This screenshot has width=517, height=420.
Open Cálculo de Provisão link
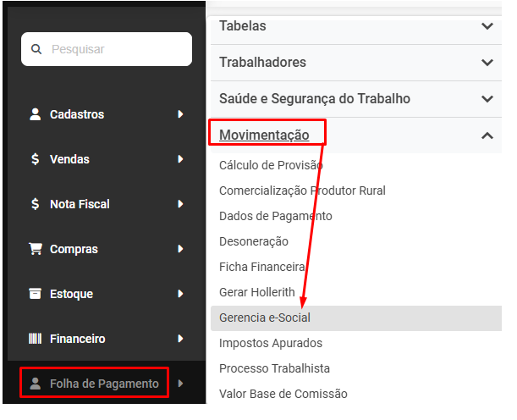[x=271, y=165]
